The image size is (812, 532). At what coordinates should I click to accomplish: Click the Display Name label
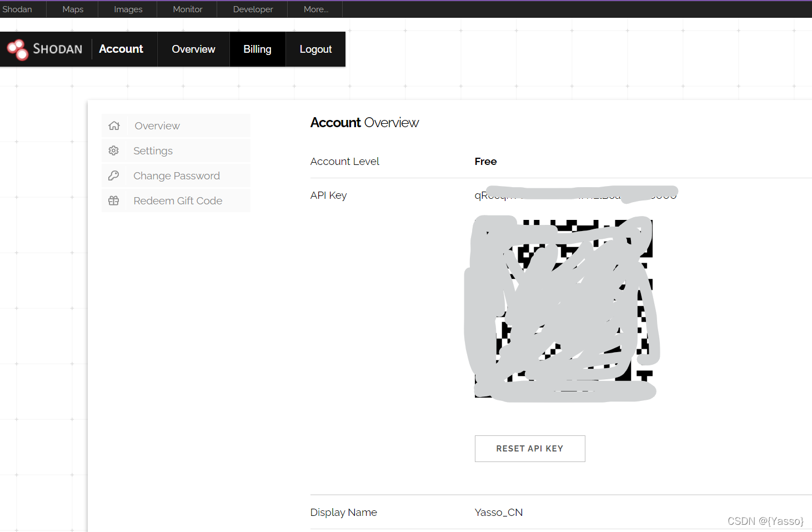[x=344, y=513]
